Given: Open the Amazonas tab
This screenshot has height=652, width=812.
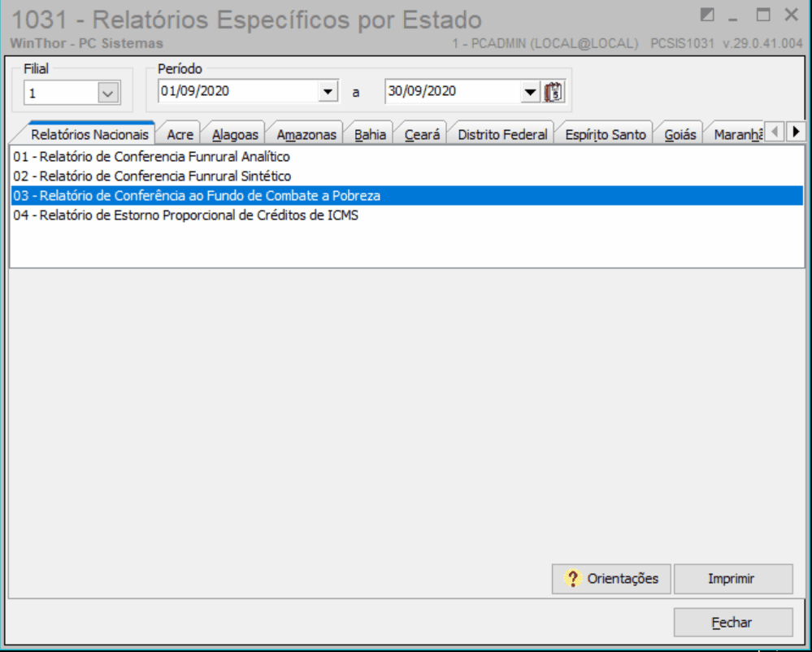Looking at the screenshot, I should [x=306, y=135].
